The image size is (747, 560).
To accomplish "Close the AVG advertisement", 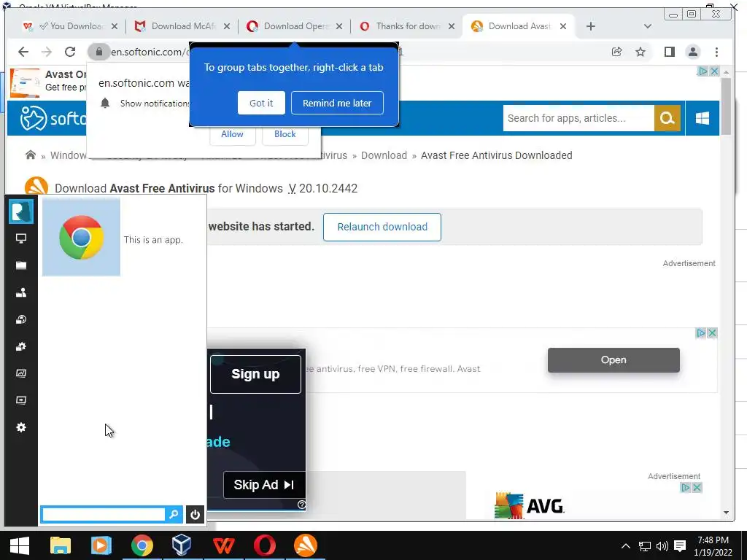I will [x=697, y=488].
